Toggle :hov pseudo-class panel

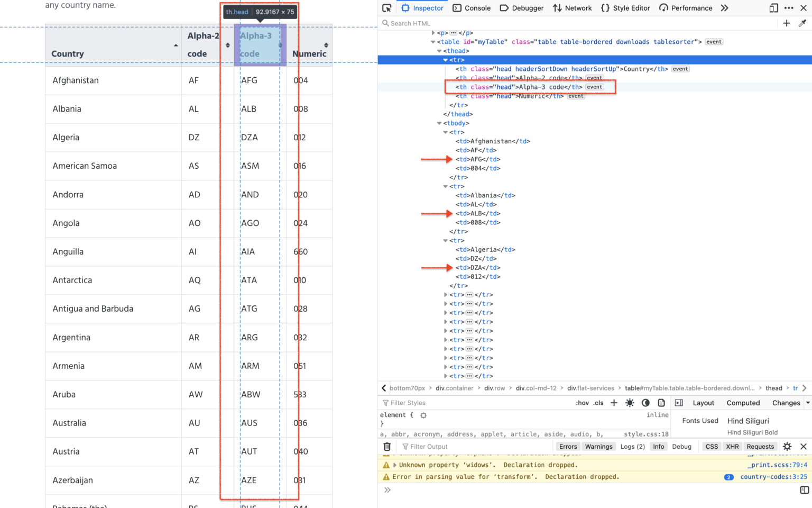click(x=582, y=403)
